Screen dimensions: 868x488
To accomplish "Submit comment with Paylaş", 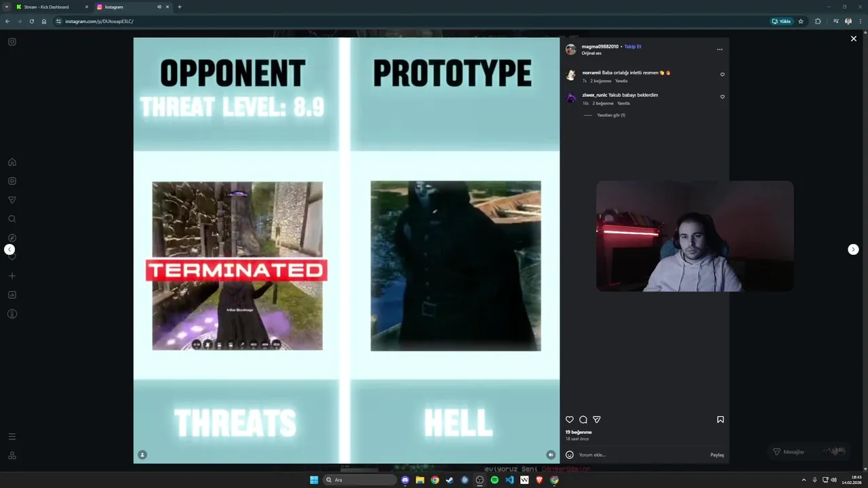I will point(717,455).
